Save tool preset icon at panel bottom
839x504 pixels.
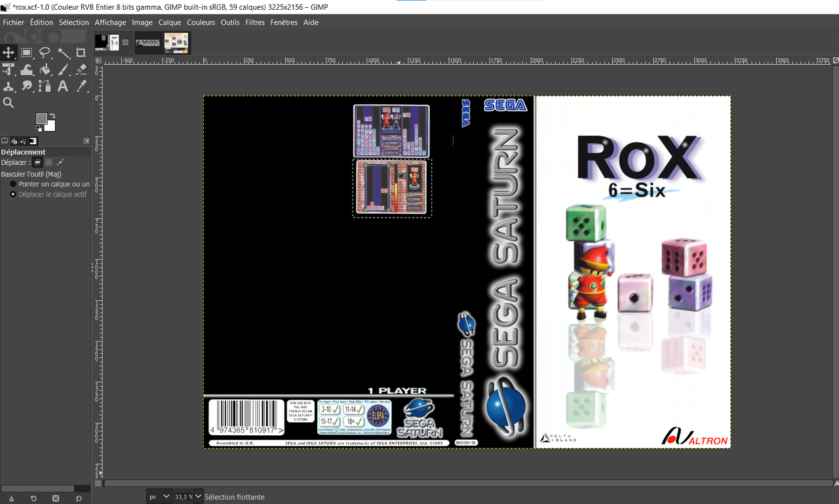[11, 498]
